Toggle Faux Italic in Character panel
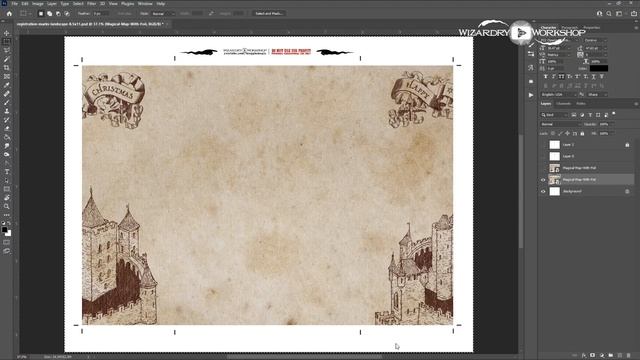 [554, 77]
